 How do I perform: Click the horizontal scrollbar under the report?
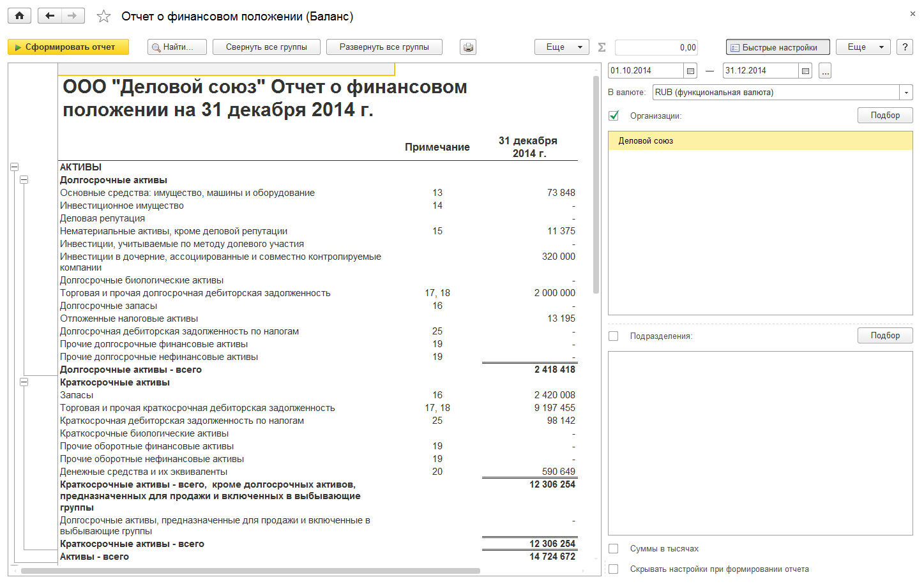(250, 571)
